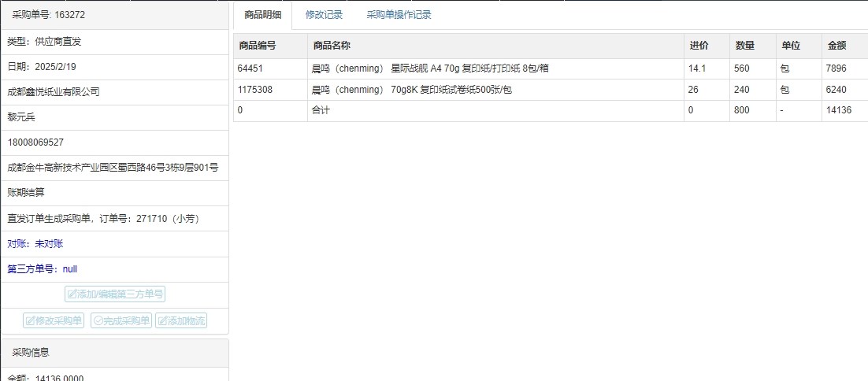This screenshot has height=381, width=868.
Task: Click the total quantity 800 cell
Action: pyautogui.click(x=753, y=110)
